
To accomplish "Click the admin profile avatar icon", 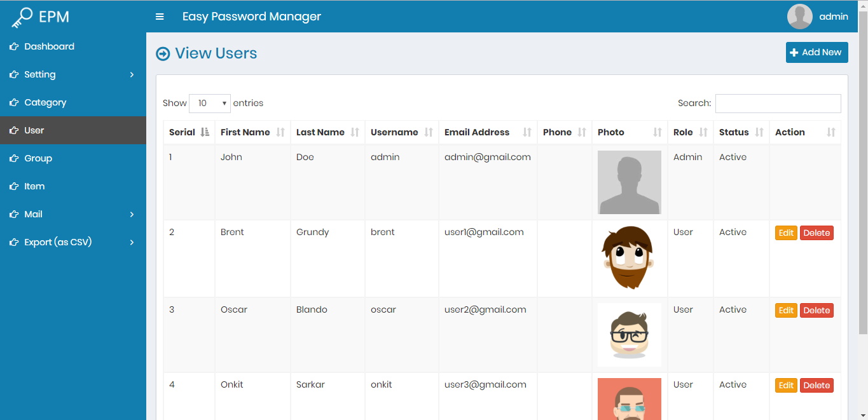I will [x=799, y=17].
